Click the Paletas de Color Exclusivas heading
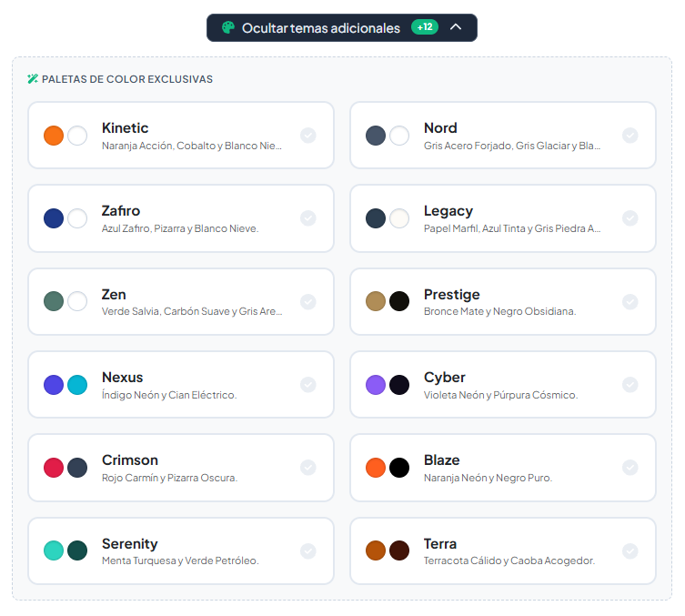685x616 pixels. [127, 79]
